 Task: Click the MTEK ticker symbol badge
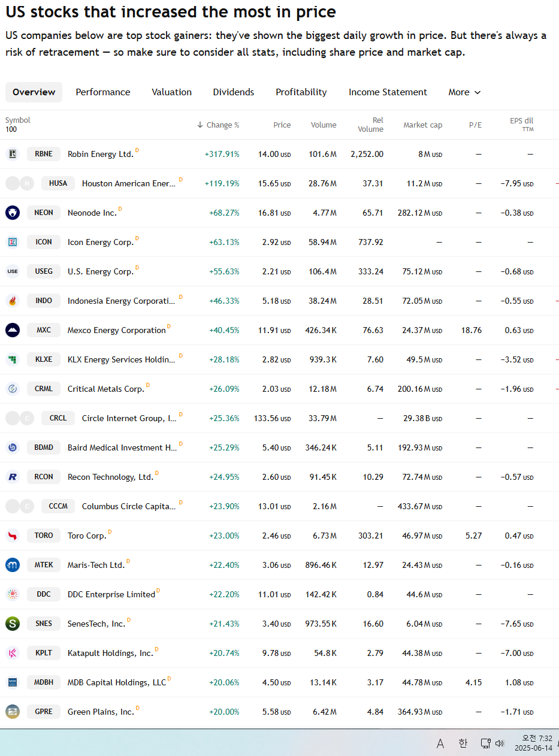click(44, 565)
